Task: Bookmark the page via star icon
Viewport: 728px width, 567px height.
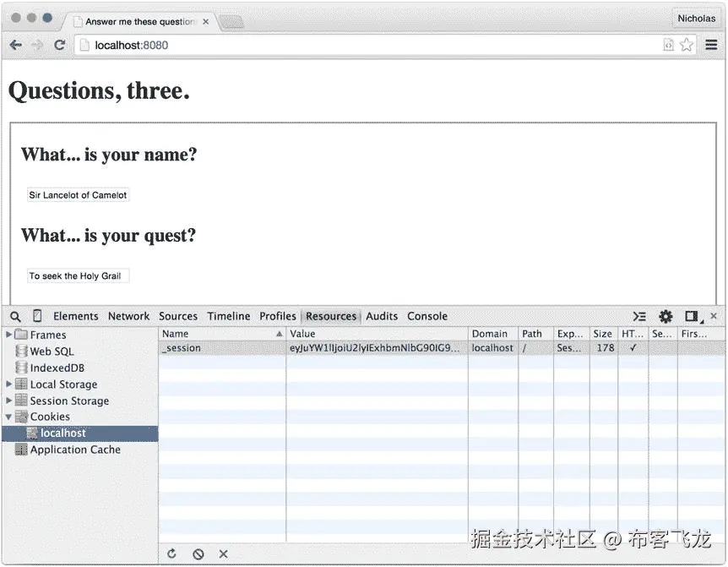Action: [x=686, y=46]
